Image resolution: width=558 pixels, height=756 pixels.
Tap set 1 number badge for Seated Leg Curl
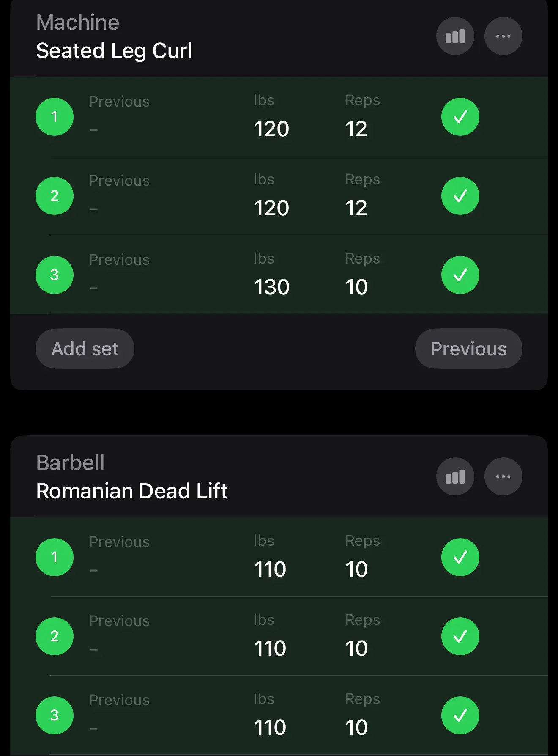tap(55, 117)
